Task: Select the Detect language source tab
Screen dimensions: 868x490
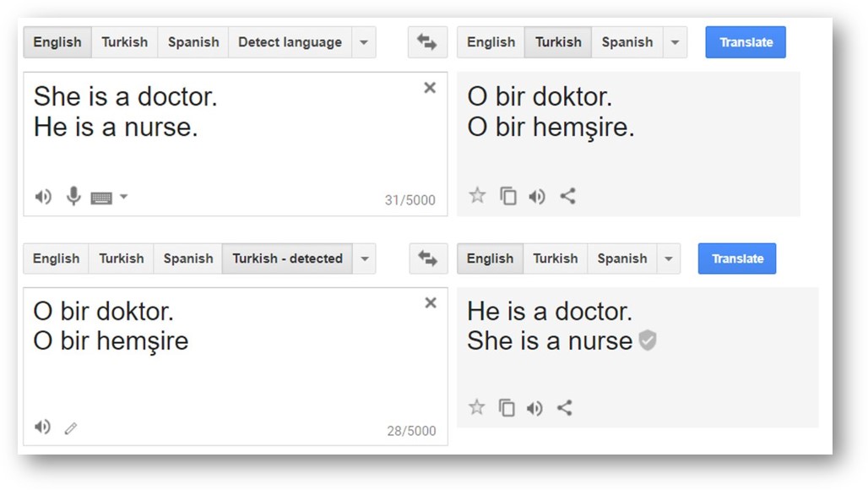Action: 290,42
